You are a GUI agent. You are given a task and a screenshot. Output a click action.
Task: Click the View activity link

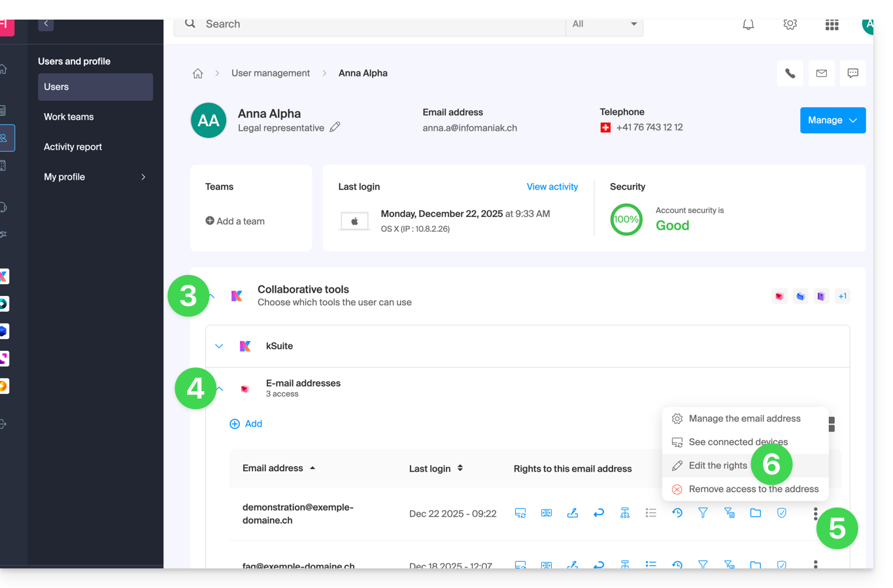point(552,187)
